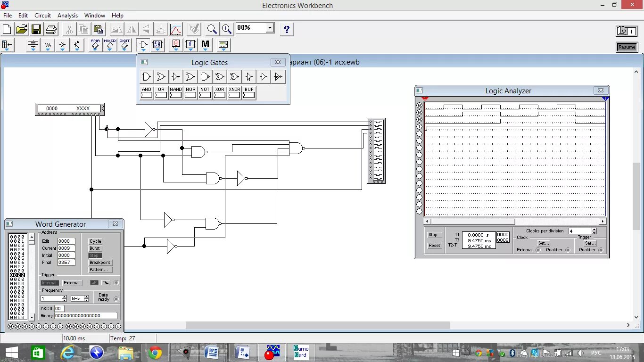Click Cycle in Word Generator
This screenshot has height=362, width=644.
pyautogui.click(x=95, y=241)
